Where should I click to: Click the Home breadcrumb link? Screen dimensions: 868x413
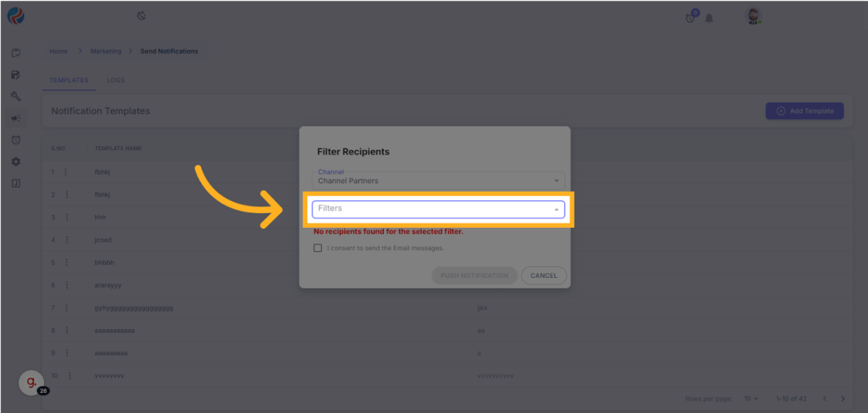(58, 51)
